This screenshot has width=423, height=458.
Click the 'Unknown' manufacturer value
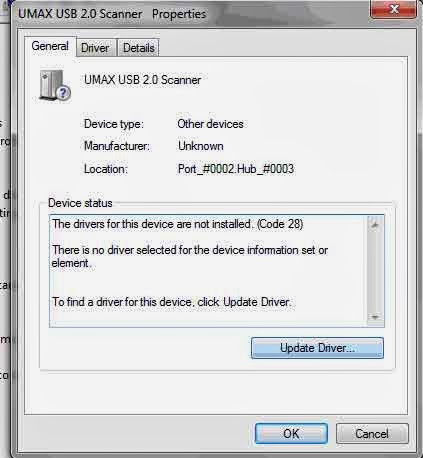pyautogui.click(x=201, y=146)
